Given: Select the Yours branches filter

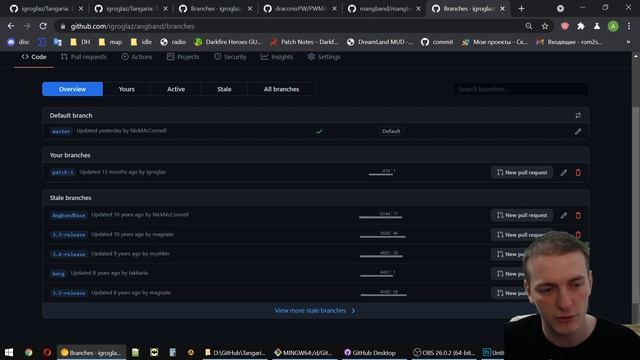Looking at the screenshot, I should tap(127, 89).
